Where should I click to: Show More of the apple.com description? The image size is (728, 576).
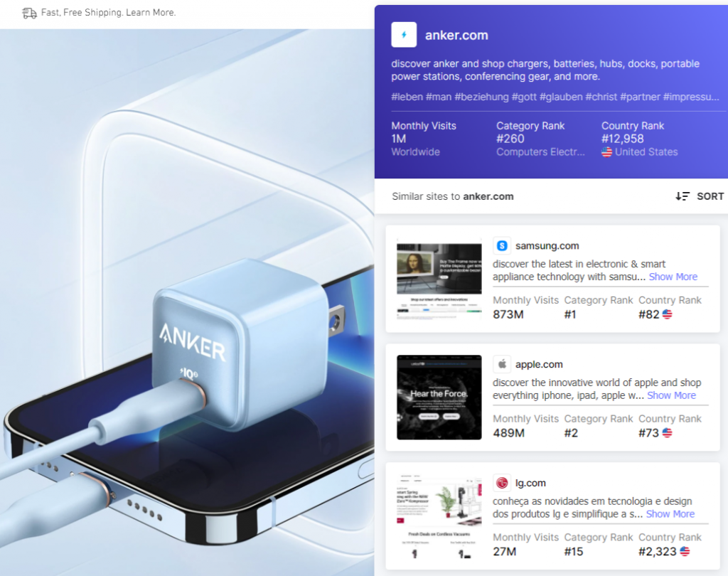671,395
